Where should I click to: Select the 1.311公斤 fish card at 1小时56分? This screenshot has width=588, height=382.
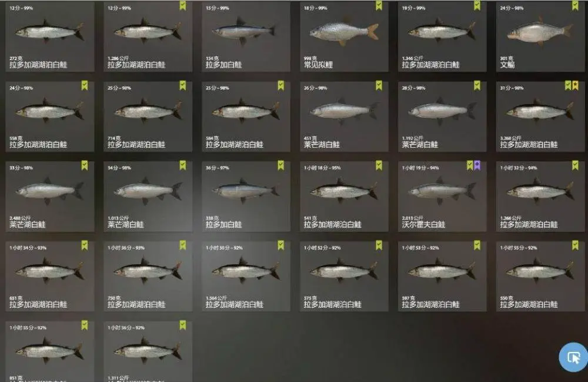pos(148,351)
